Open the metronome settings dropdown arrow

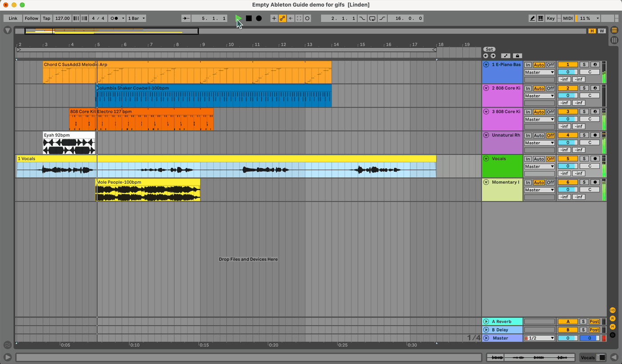tap(123, 18)
